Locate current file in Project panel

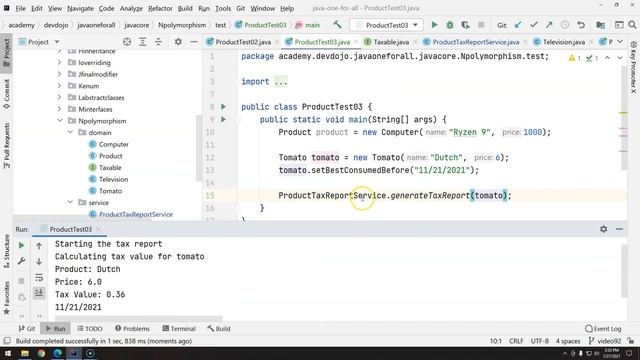(127, 42)
